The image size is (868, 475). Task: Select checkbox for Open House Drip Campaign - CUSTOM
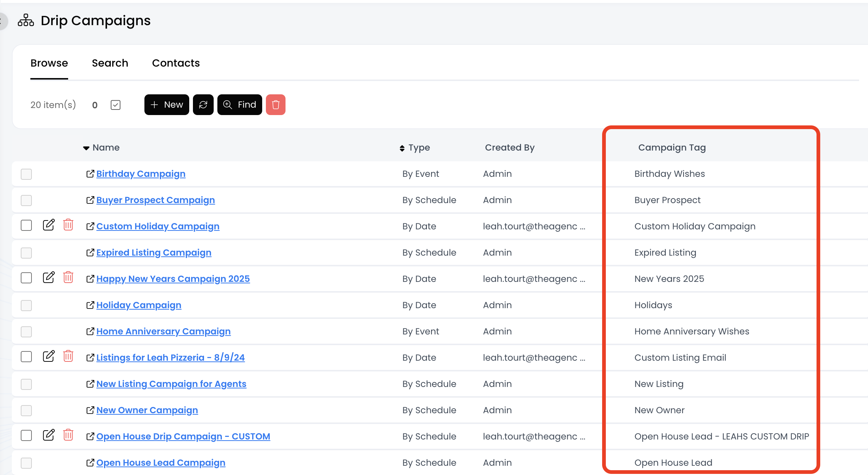(26, 435)
